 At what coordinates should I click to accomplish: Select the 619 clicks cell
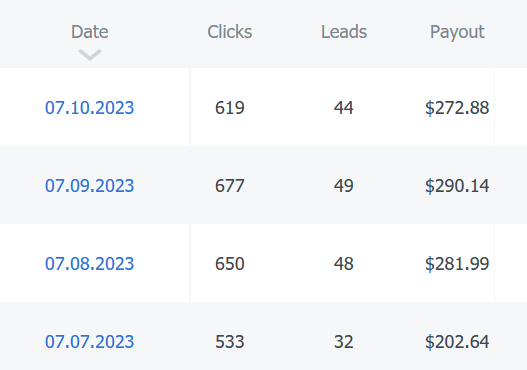pos(230,108)
